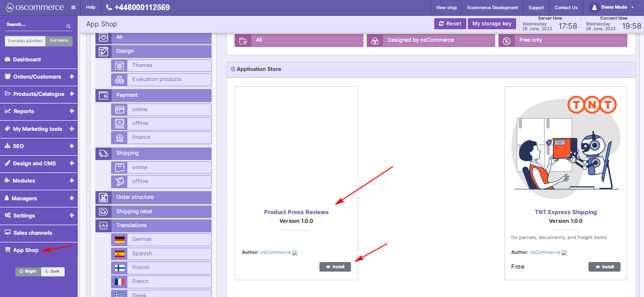Open Dashboard in sidebar
The height and width of the screenshot is (297, 644).
click(x=39, y=59)
